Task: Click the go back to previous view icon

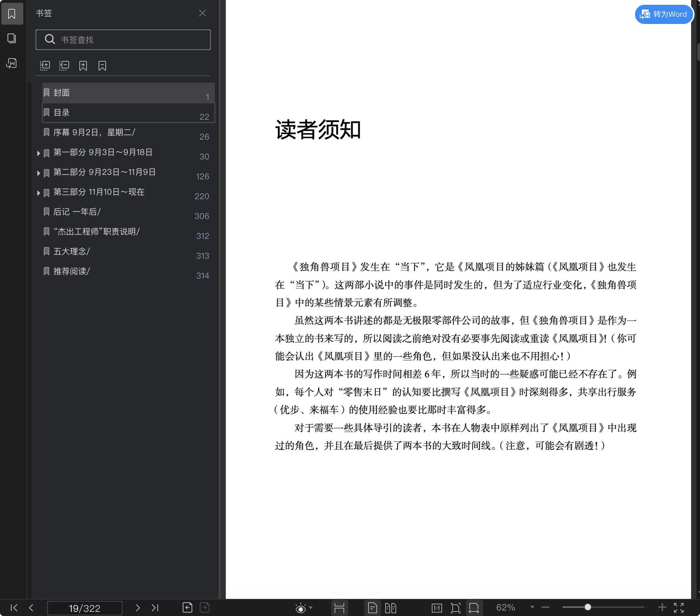Action: click(187, 607)
